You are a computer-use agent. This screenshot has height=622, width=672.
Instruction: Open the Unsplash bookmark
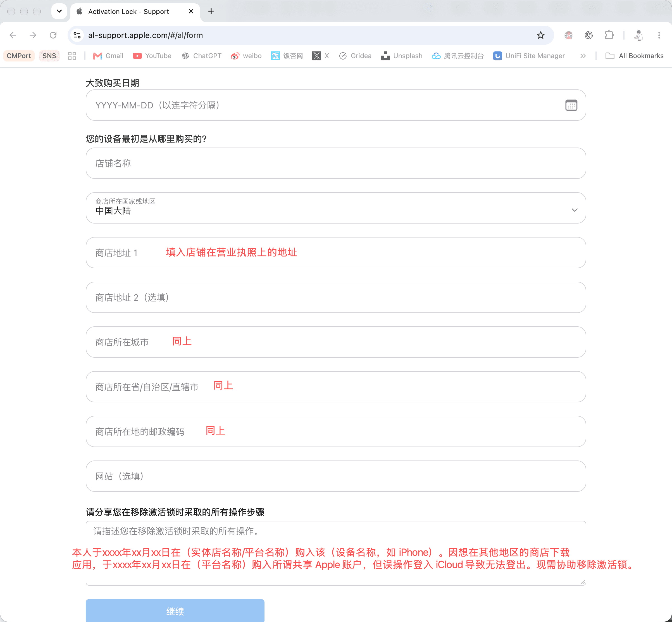coord(401,56)
